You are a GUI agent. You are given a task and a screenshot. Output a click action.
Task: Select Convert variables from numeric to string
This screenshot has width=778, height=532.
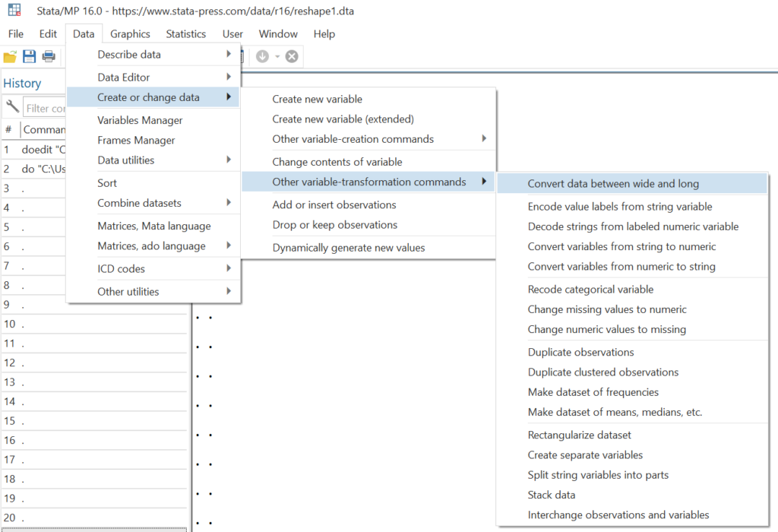point(632,267)
